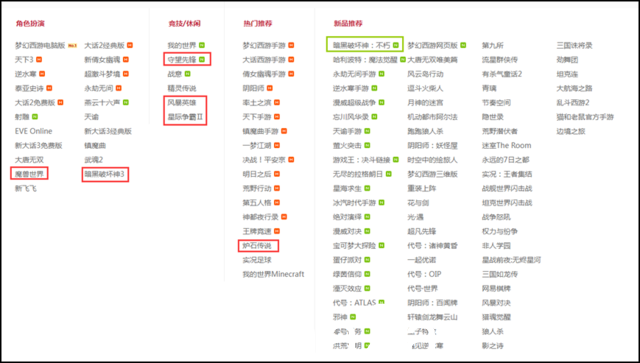640x363 pixels.
Task: Click the new badge beside 暗黑破坏神：不朽
Action: 396,45
